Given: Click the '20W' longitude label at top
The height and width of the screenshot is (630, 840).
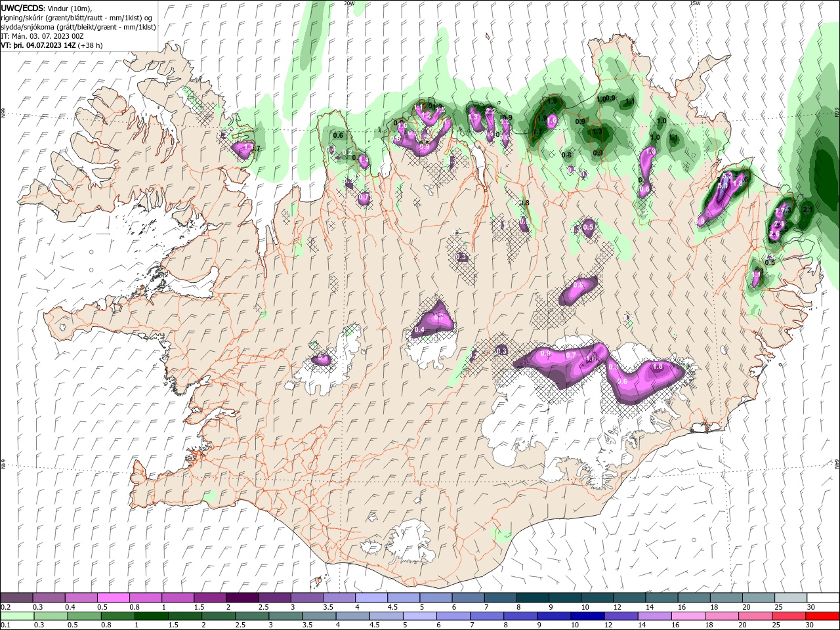Looking at the screenshot, I should pyautogui.click(x=349, y=3).
